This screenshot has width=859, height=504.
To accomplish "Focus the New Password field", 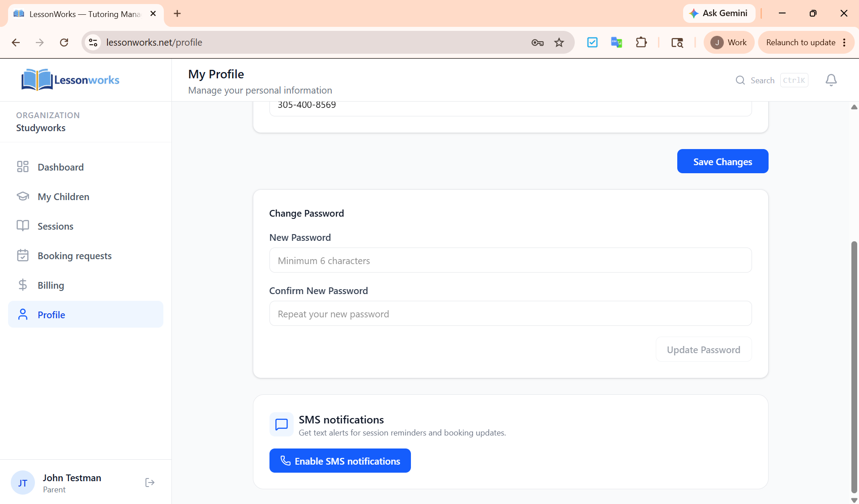I will 510,261.
